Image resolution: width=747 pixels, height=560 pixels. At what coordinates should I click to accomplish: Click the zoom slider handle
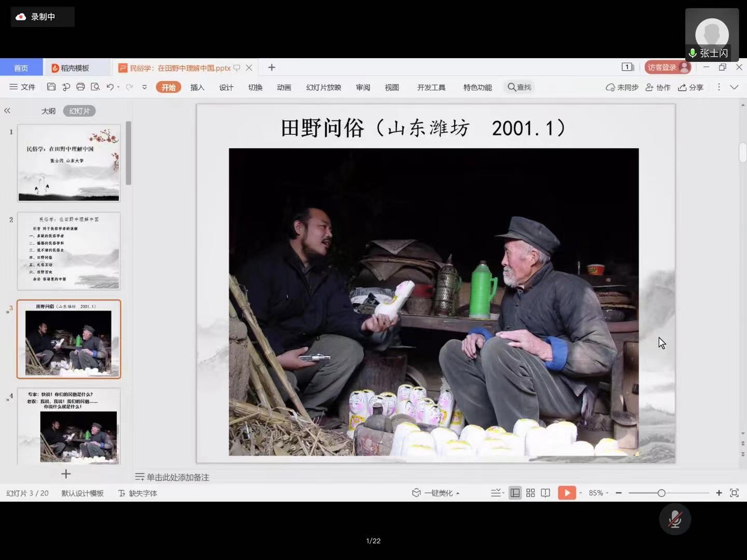[x=661, y=493]
